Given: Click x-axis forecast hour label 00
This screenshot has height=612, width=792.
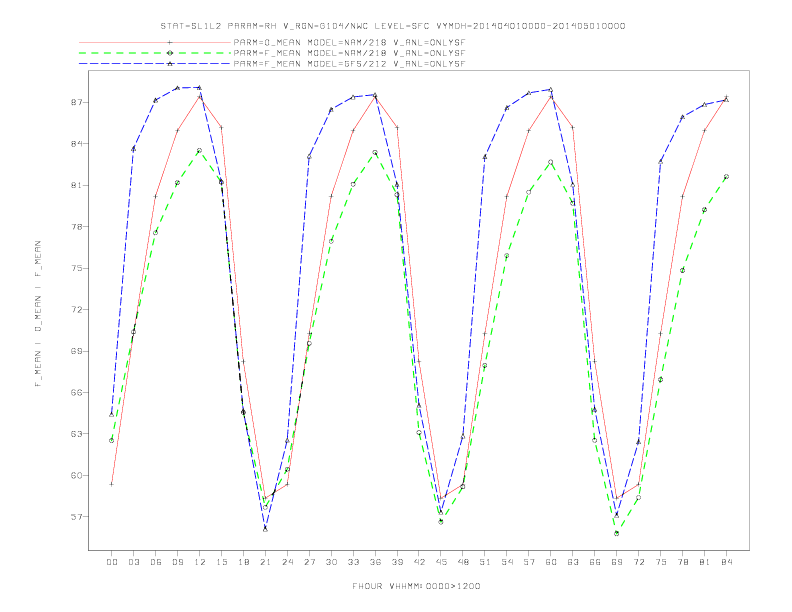Looking at the screenshot, I should [x=112, y=562].
